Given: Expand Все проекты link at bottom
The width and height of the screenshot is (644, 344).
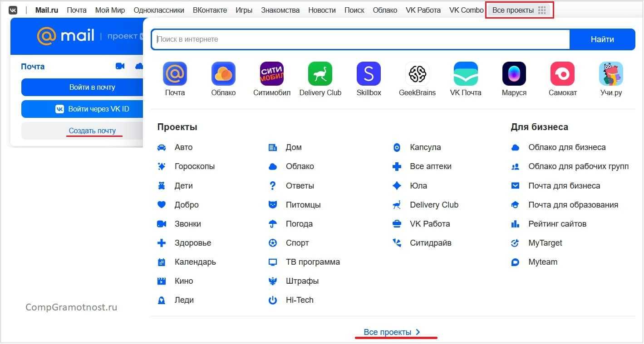Looking at the screenshot, I should click(392, 332).
